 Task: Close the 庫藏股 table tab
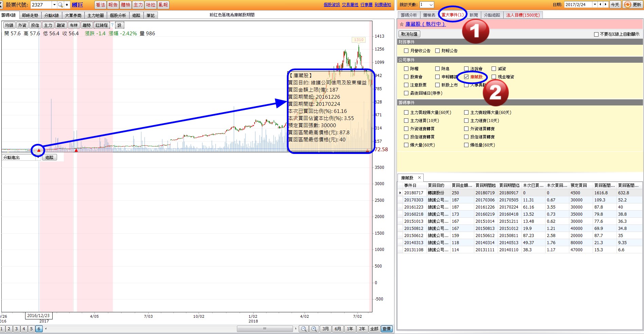(419, 178)
